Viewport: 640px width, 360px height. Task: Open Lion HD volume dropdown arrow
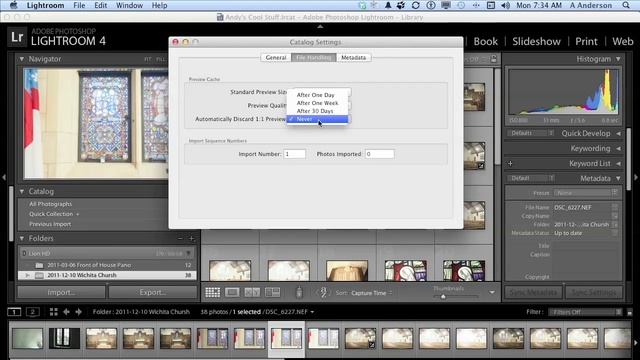tap(188, 253)
